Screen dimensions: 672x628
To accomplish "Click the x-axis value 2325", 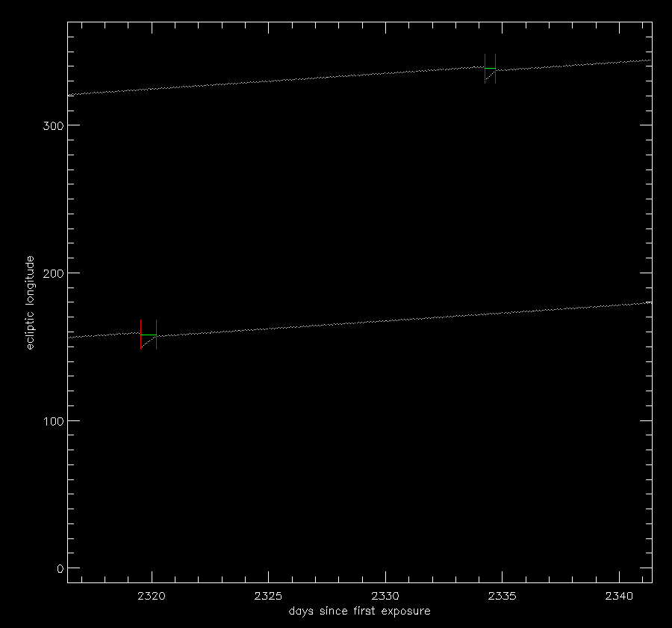I will click(268, 596).
